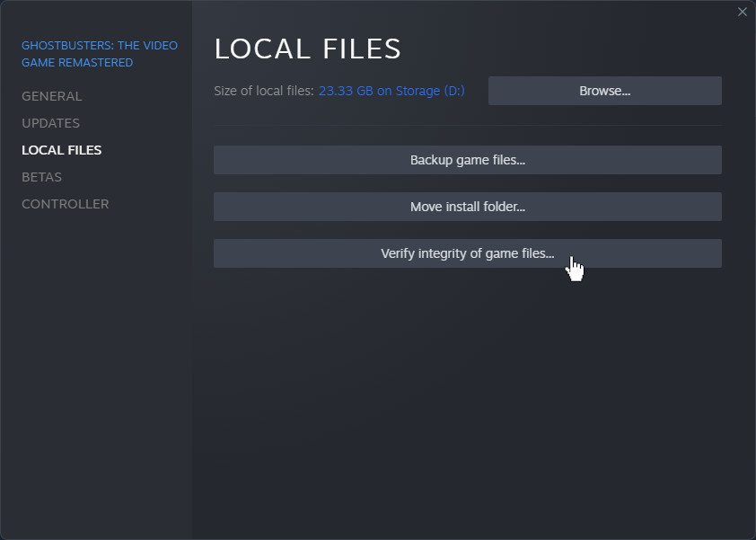Viewport: 756px width, 540px height.
Task: Open the General settings tab
Action: point(51,96)
